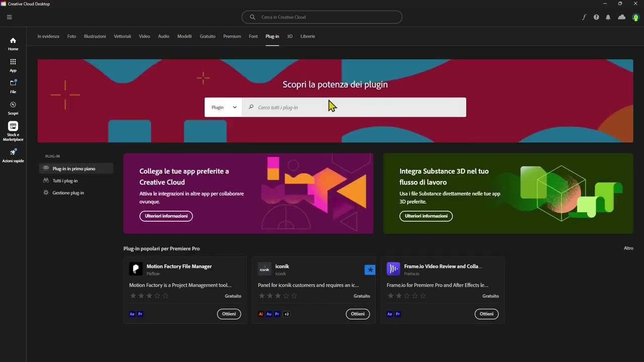Screen dimensions: 644x362
Task: Open Frame.io Video Review title
Action: pos(443,266)
